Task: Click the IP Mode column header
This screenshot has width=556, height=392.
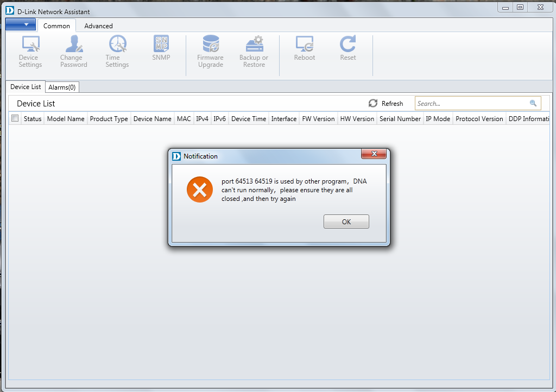Action: pyautogui.click(x=438, y=119)
